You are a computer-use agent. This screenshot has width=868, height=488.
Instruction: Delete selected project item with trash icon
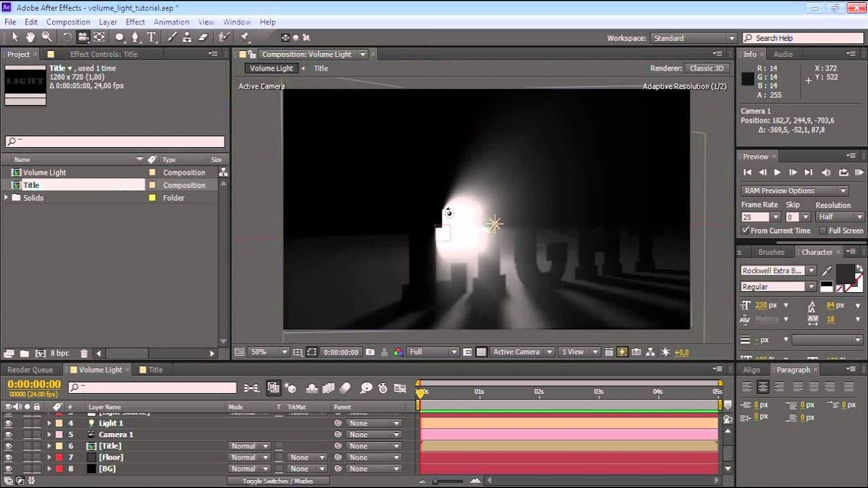[x=84, y=353]
